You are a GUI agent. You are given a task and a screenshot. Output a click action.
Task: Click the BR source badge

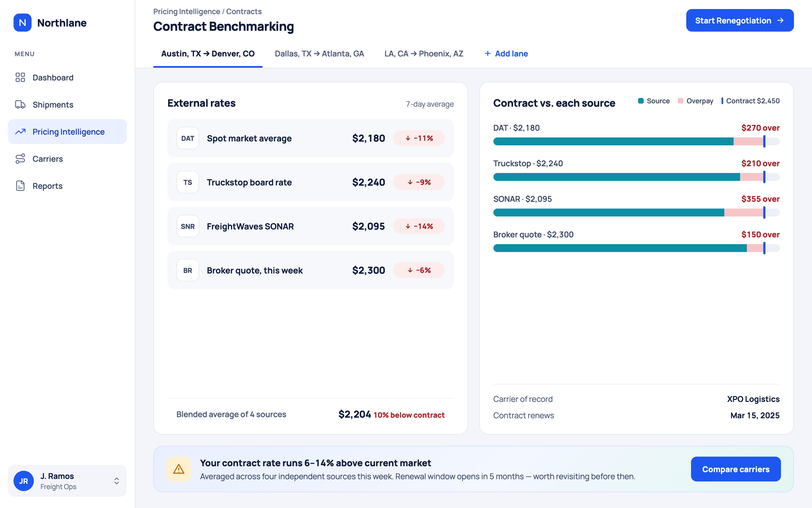click(187, 270)
